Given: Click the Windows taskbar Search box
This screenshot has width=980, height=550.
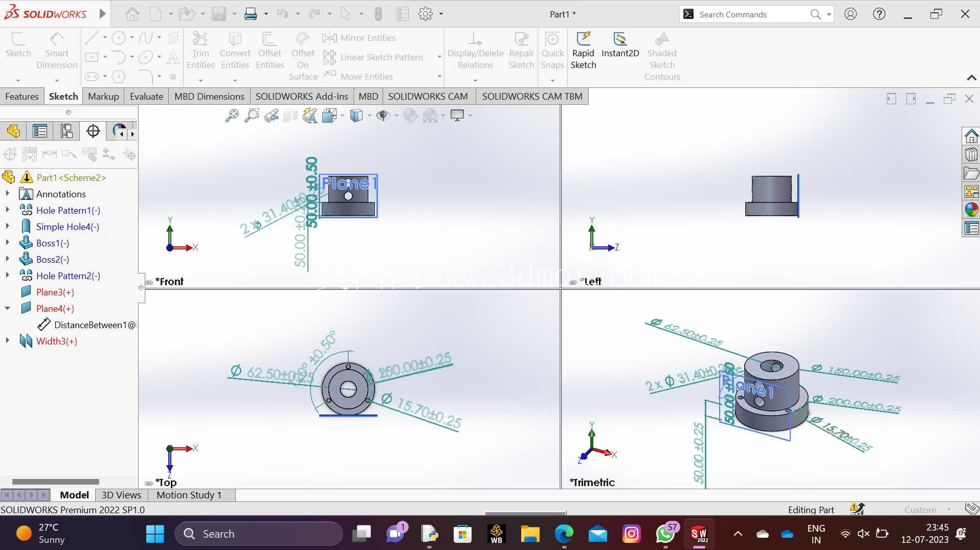Looking at the screenshot, I should click(259, 534).
